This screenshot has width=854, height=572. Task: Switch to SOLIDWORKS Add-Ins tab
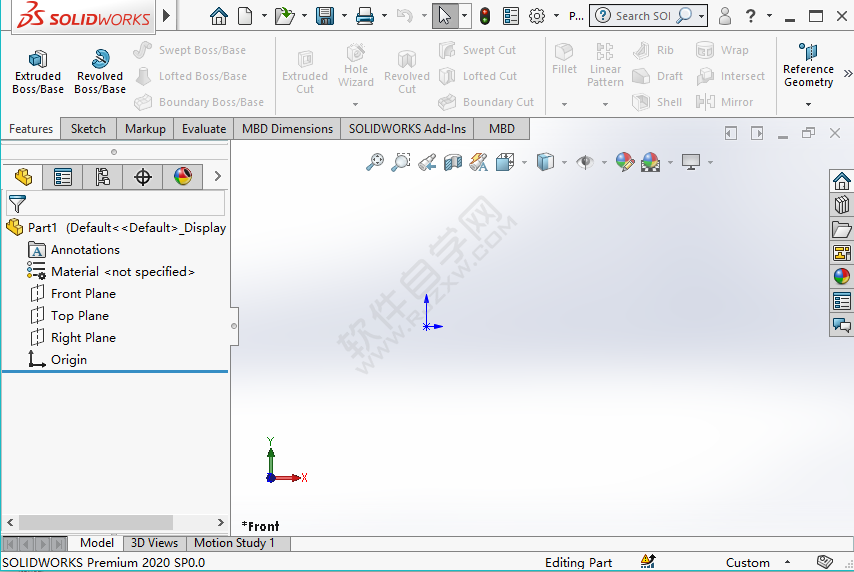[x=407, y=129]
